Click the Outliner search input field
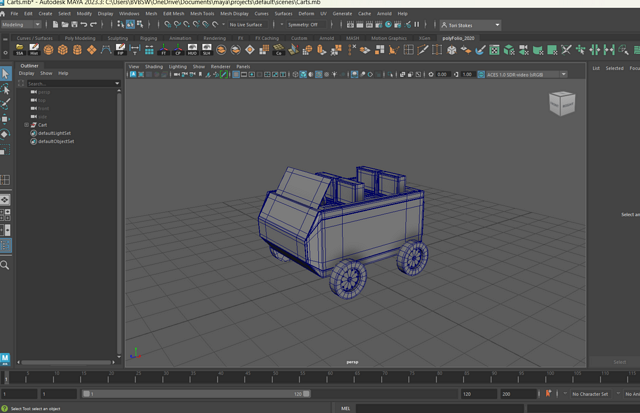640x413 pixels. tap(71, 83)
